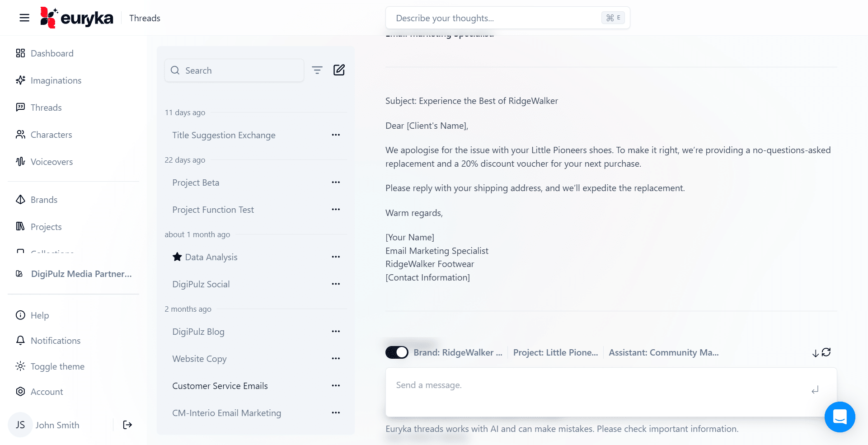Open the blue chat support bubble
This screenshot has height=445, width=868.
coord(840,417)
